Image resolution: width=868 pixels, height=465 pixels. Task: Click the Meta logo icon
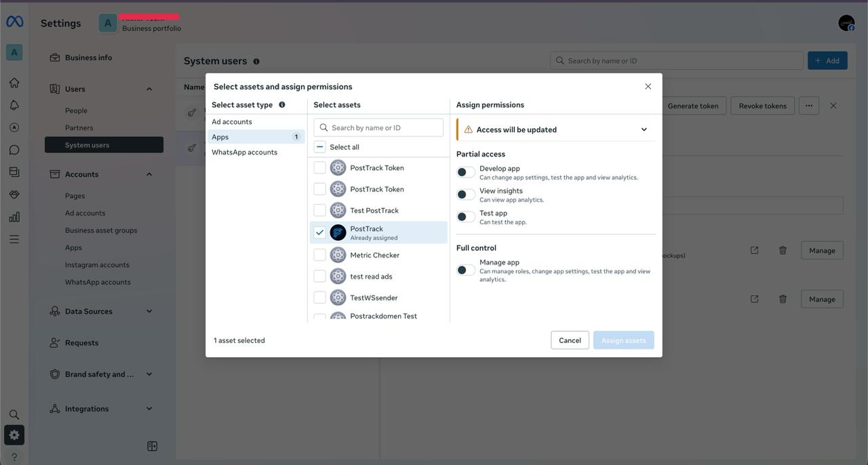pyautogui.click(x=14, y=22)
